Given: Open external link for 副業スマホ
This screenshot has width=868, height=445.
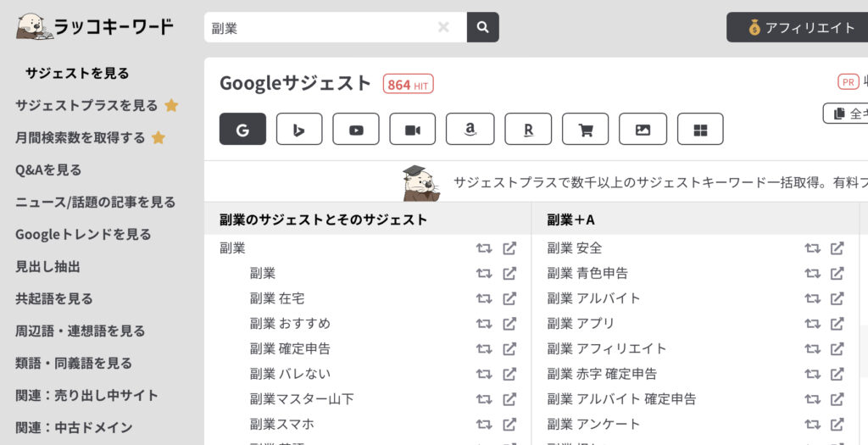Looking at the screenshot, I should [509, 424].
